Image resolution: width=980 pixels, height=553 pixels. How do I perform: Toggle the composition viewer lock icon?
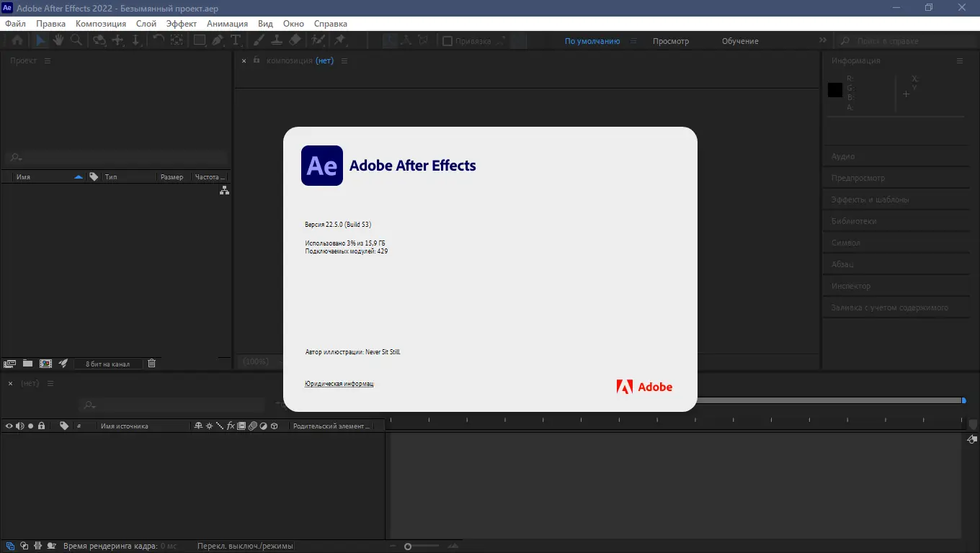click(x=256, y=61)
